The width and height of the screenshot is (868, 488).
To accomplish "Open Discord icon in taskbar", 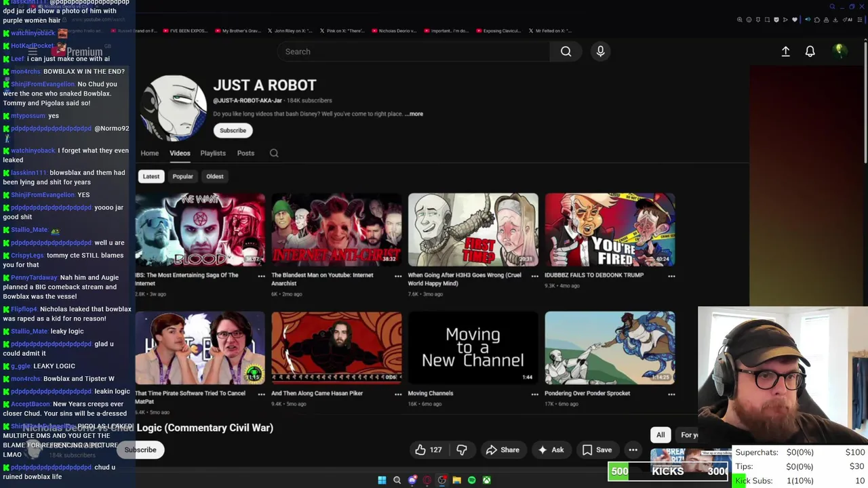I will (x=412, y=480).
